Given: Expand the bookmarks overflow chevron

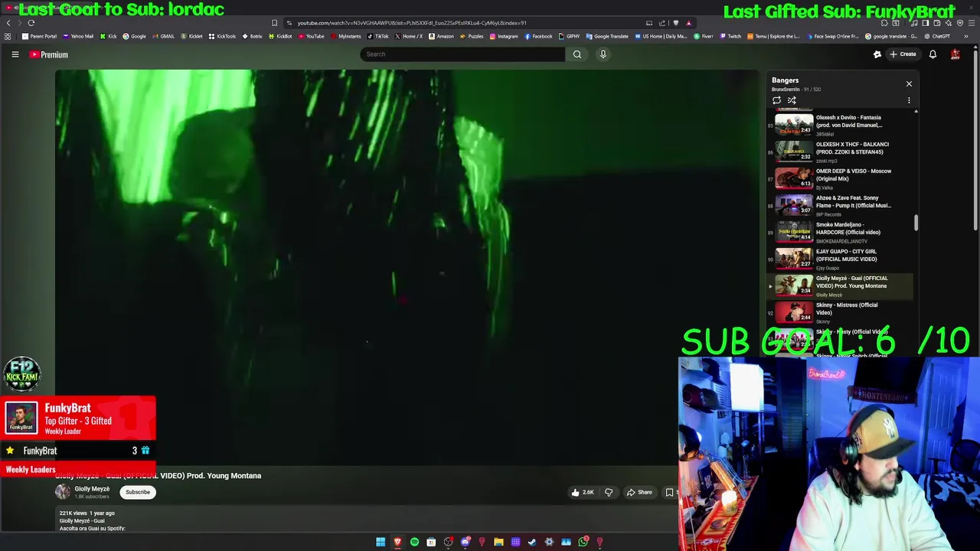Looking at the screenshot, I should [x=966, y=36].
